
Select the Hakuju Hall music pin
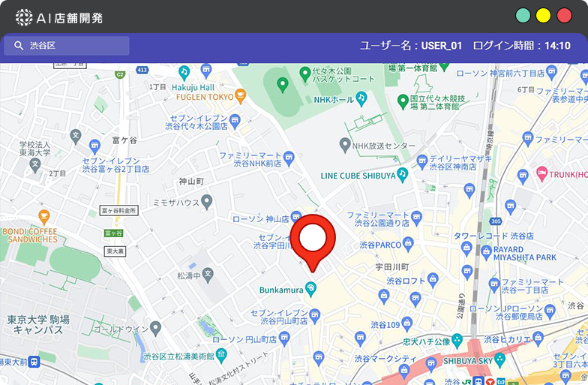point(184,73)
